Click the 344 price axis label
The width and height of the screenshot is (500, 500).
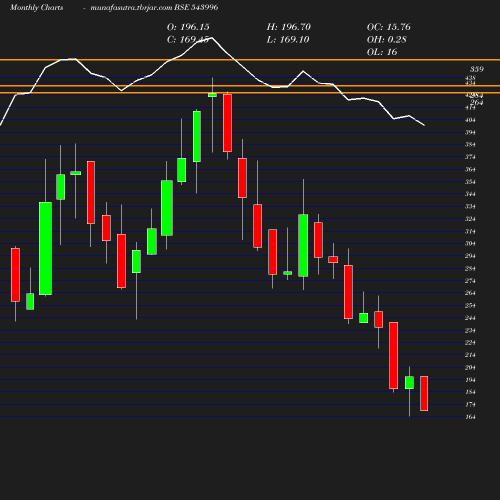click(470, 194)
